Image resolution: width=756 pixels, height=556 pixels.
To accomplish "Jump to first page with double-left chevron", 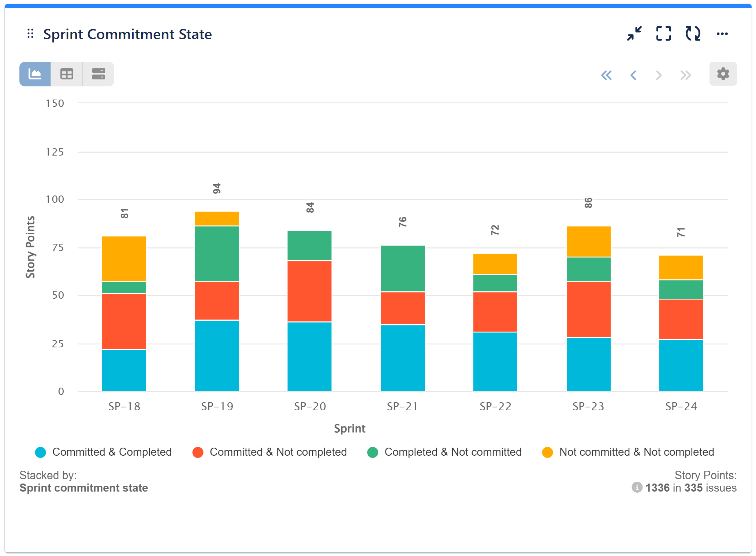I will (607, 75).
